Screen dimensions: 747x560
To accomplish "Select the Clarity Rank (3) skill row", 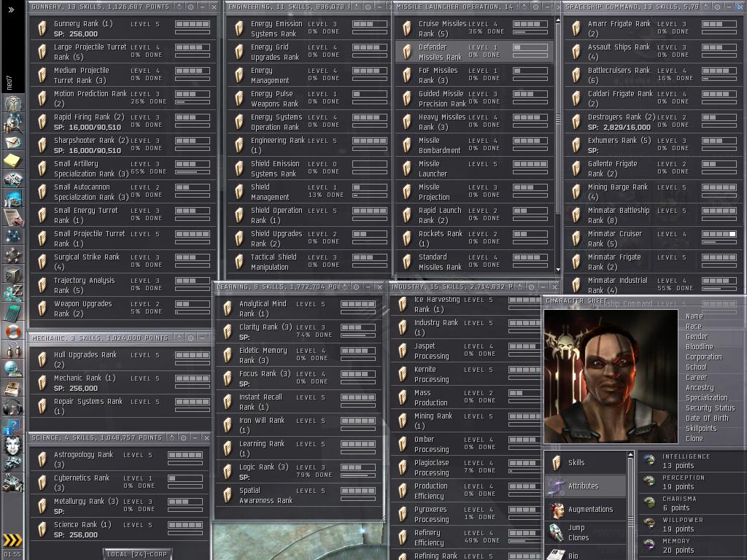I will click(x=298, y=332).
